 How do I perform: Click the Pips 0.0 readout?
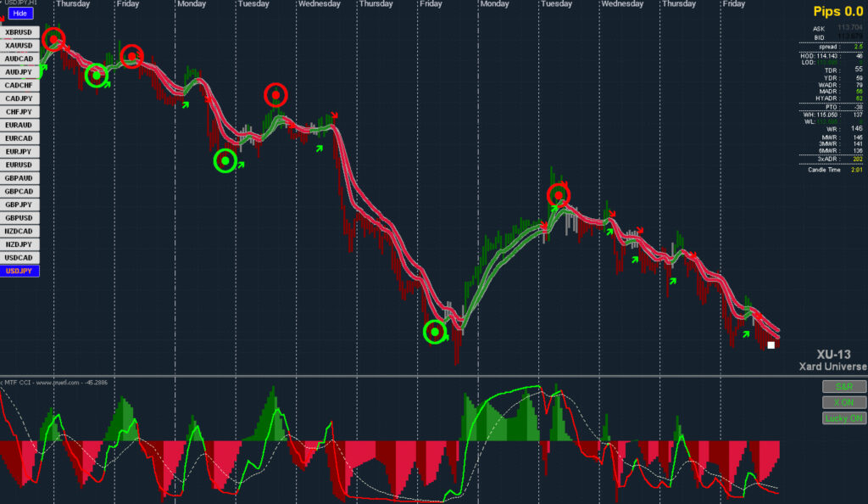[838, 12]
